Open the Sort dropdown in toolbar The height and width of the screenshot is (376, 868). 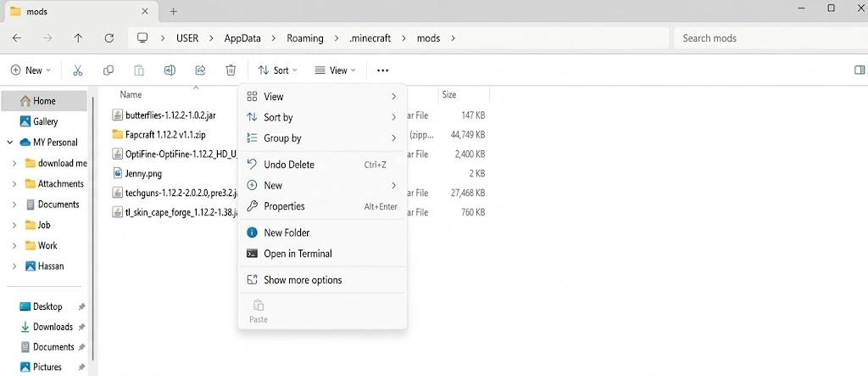click(278, 70)
